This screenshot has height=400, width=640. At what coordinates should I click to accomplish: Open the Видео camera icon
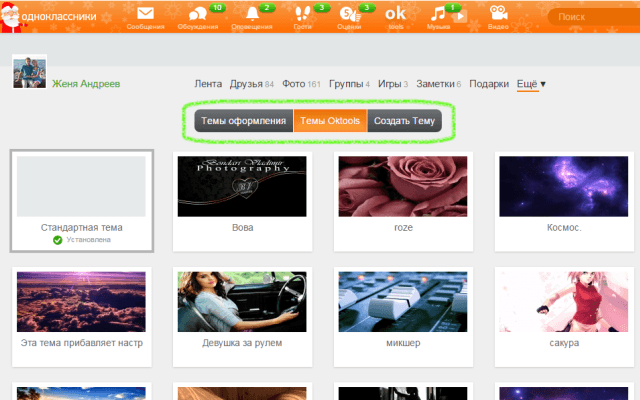coord(498,13)
